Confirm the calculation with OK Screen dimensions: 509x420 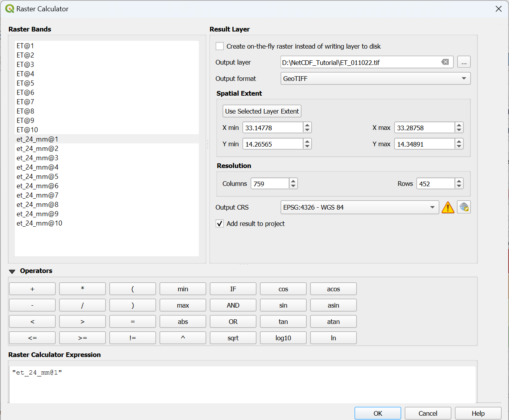pyautogui.click(x=377, y=413)
